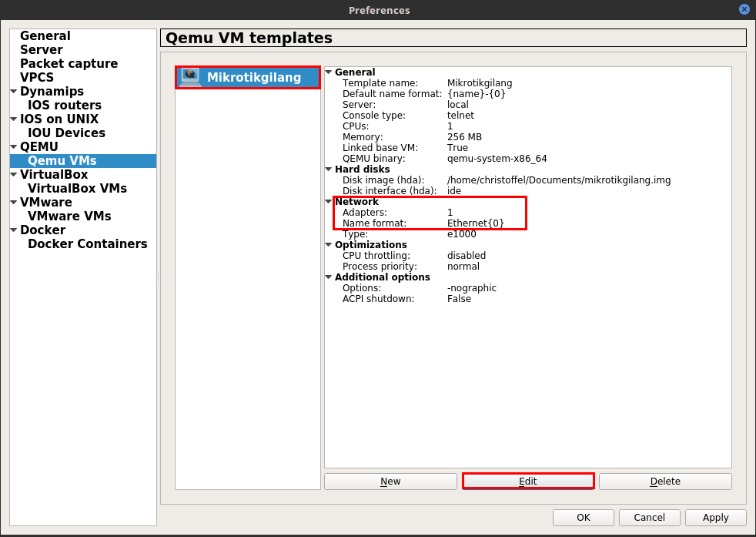
Task: Click the Adapters row
Action: click(x=528, y=213)
